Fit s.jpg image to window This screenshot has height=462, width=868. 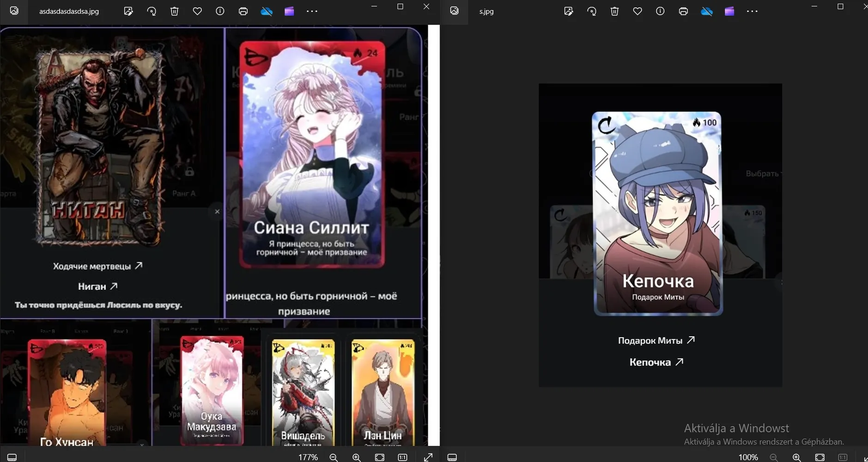pos(820,457)
